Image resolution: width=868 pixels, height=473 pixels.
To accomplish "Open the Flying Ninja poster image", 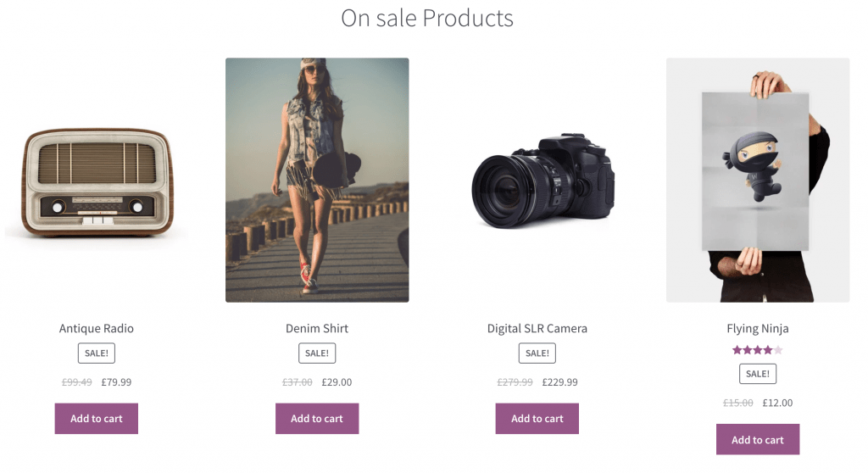I will 758,180.
